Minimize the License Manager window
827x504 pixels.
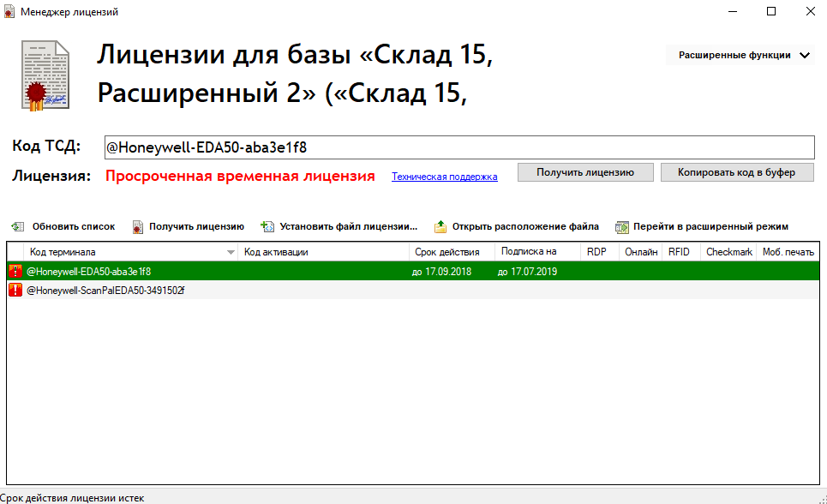pos(733,11)
